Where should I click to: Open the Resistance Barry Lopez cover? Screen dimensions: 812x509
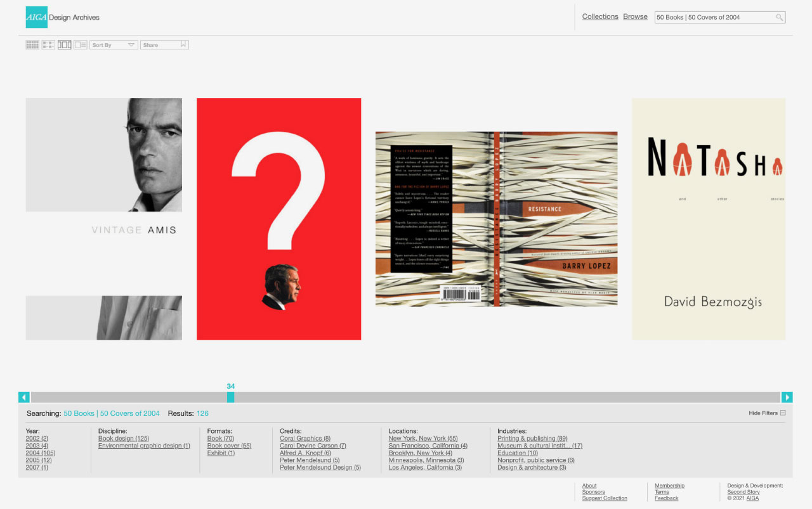pyautogui.click(x=496, y=219)
